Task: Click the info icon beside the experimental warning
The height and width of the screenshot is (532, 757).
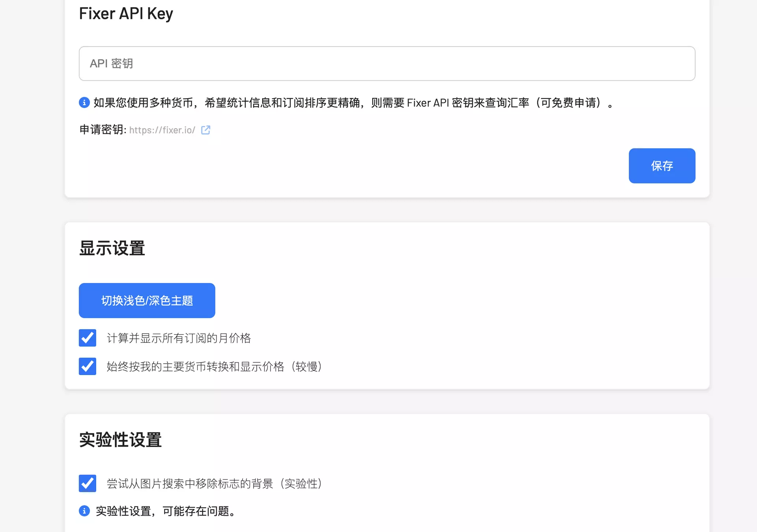Action: point(84,511)
